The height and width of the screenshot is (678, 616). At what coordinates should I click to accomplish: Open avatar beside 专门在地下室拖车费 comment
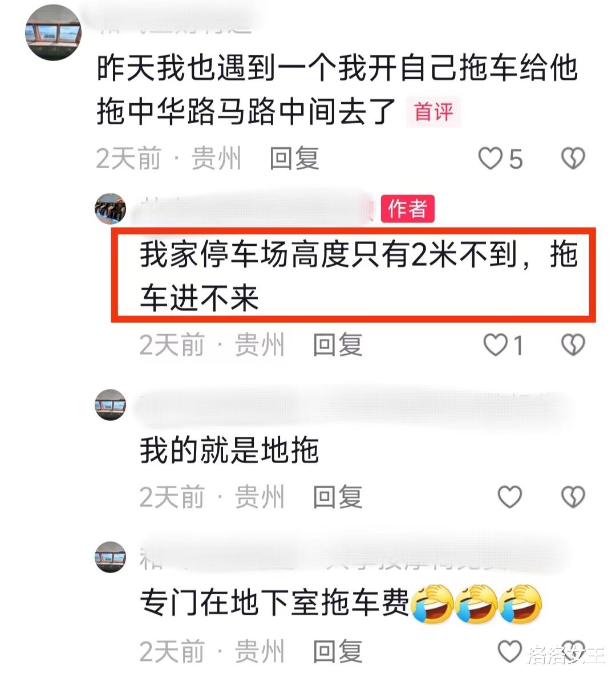pyautogui.click(x=110, y=557)
